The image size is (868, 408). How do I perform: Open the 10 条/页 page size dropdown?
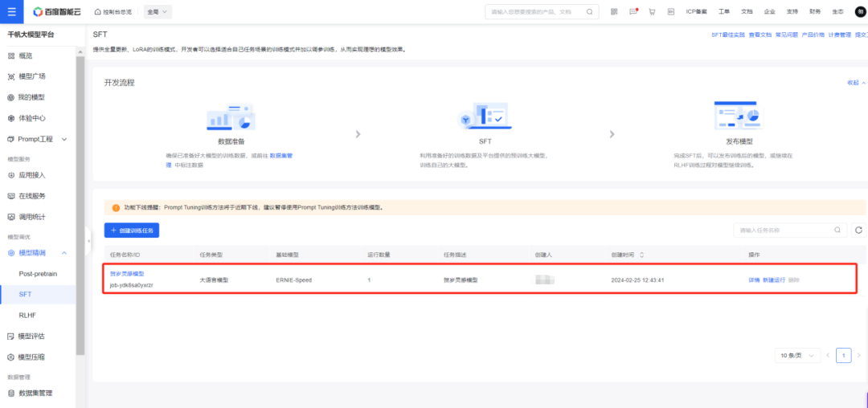(798, 355)
